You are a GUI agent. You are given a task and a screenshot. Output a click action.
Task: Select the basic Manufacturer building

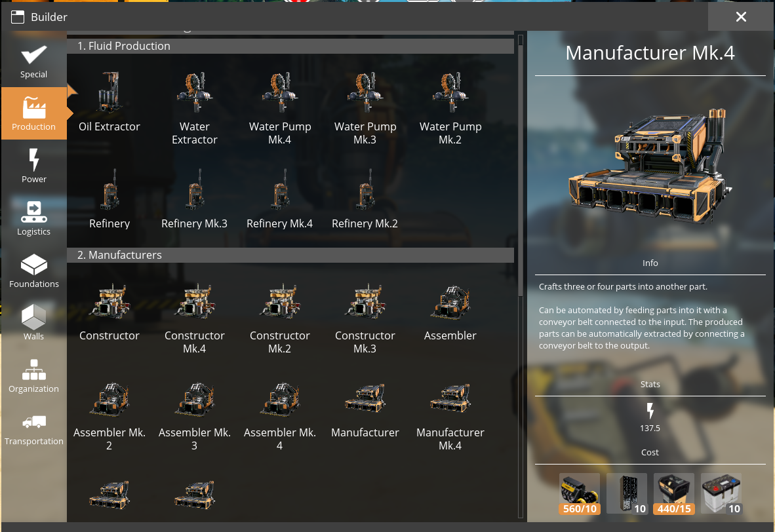[365, 409]
